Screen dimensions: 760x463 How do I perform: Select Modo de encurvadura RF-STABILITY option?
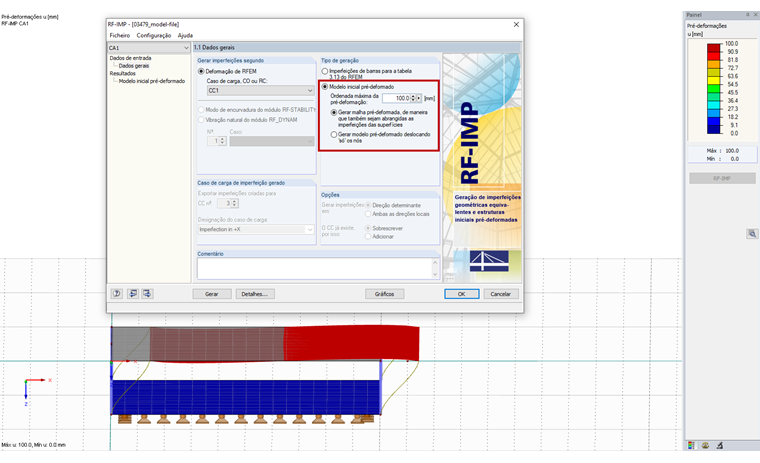coord(201,110)
